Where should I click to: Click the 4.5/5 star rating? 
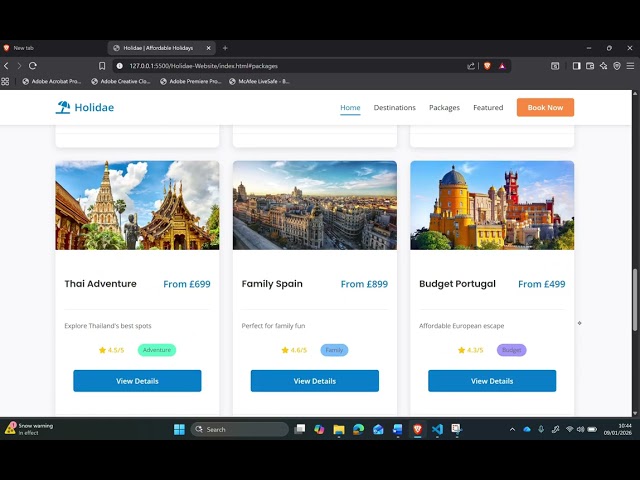[111, 350]
